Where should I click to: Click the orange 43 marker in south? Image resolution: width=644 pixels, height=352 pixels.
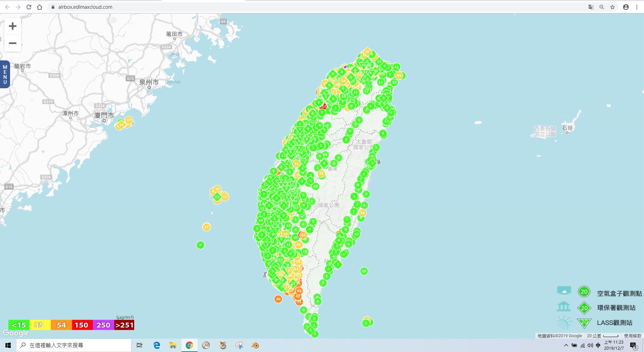click(299, 291)
